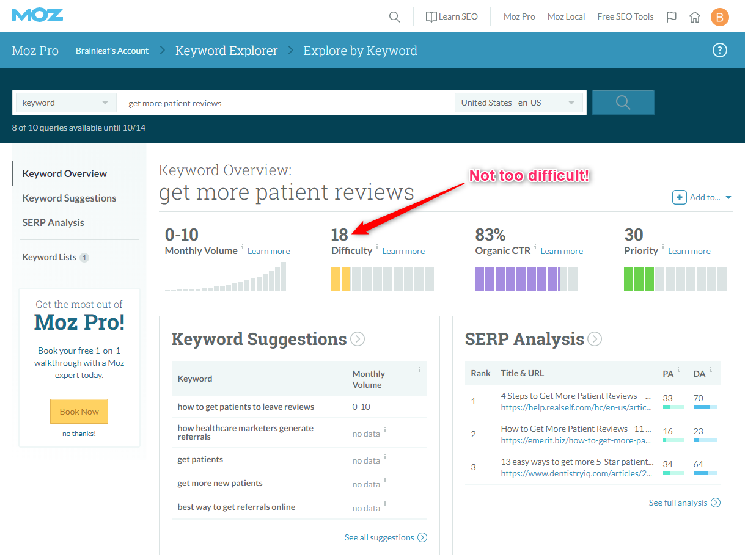Click the flag notifications icon
This screenshot has height=560, width=745.
pyautogui.click(x=672, y=16)
